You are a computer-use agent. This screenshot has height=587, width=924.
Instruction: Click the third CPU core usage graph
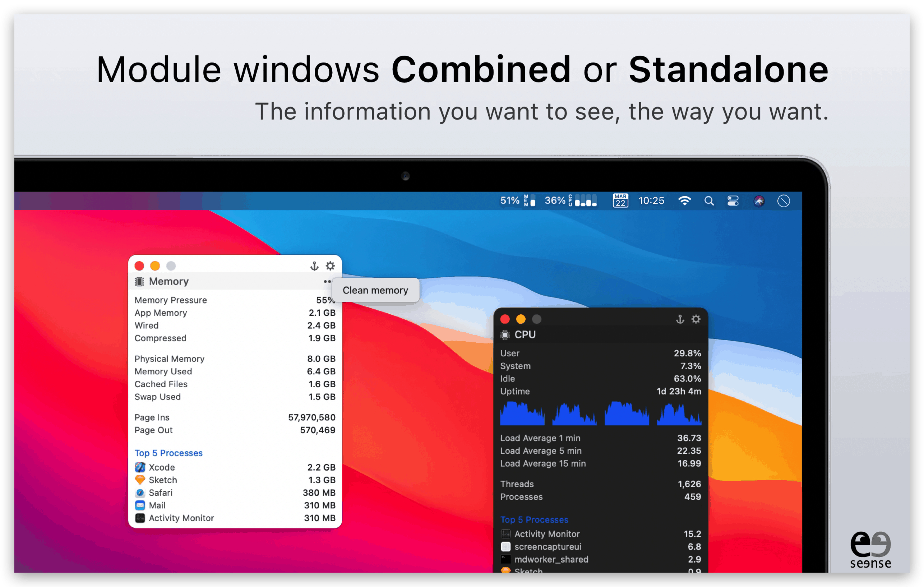pyautogui.click(x=627, y=413)
